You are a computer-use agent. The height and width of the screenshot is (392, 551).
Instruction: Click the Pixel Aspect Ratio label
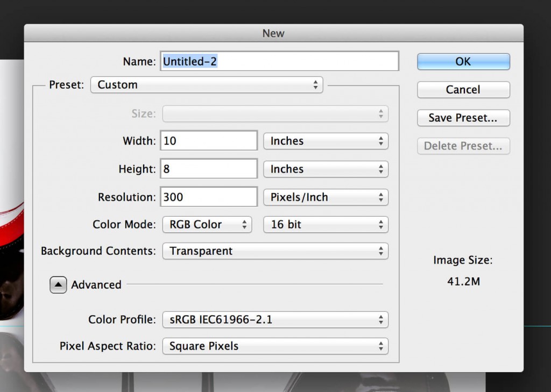pyautogui.click(x=108, y=346)
